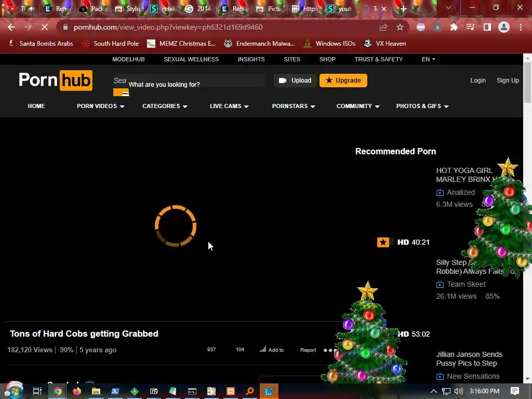532x399 pixels.
Task: Click the '182,120 Views' text
Action: (x=30, y=350)
